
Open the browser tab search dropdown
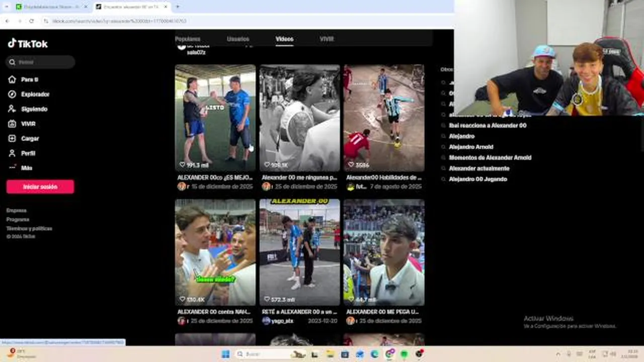point(6,7)
